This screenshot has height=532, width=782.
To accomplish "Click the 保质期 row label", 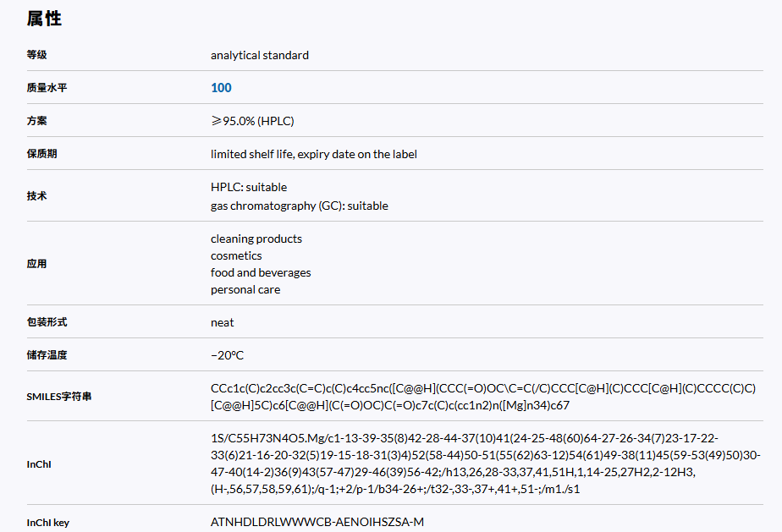I will (42, 154).
